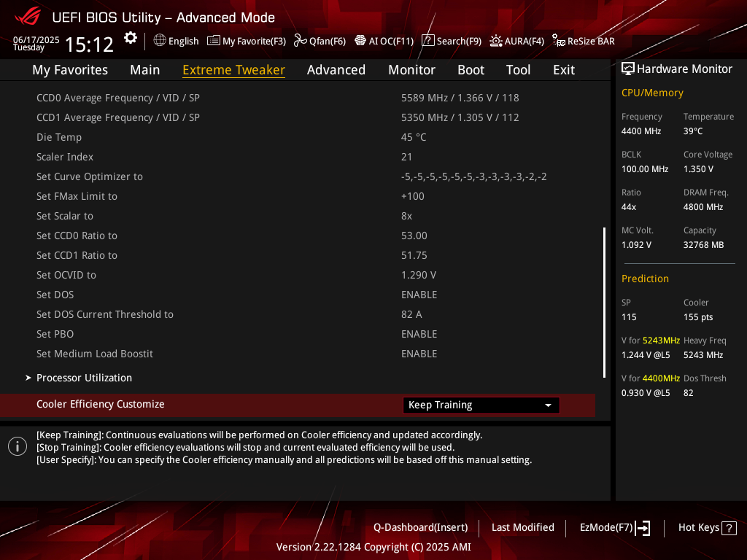
Task: Click the 82 A threshold value
Action: coord(411,314)
